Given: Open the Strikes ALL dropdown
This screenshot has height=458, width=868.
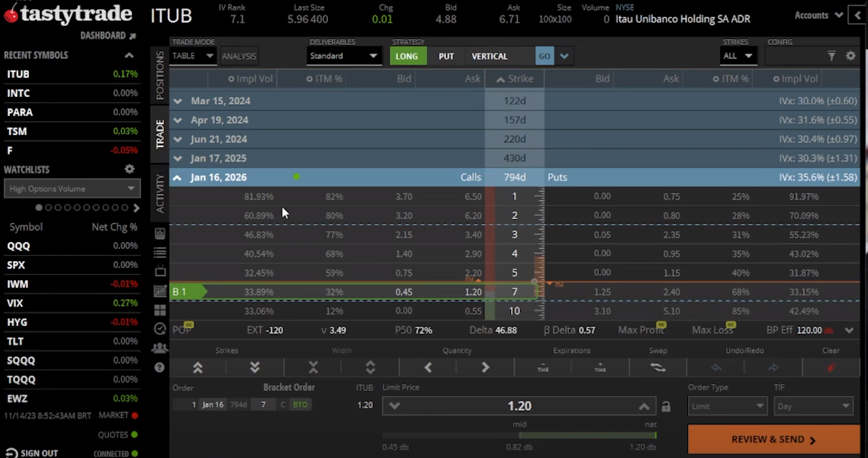Looking at the screenshot, I should click(738, 56).
